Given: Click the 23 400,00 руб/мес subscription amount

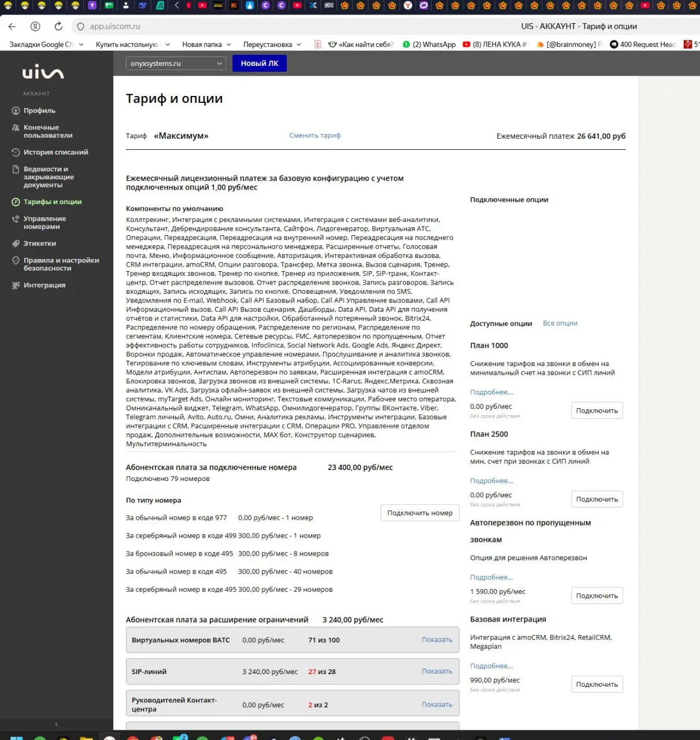Looking at the screenshot, I should tap(360, 467).
